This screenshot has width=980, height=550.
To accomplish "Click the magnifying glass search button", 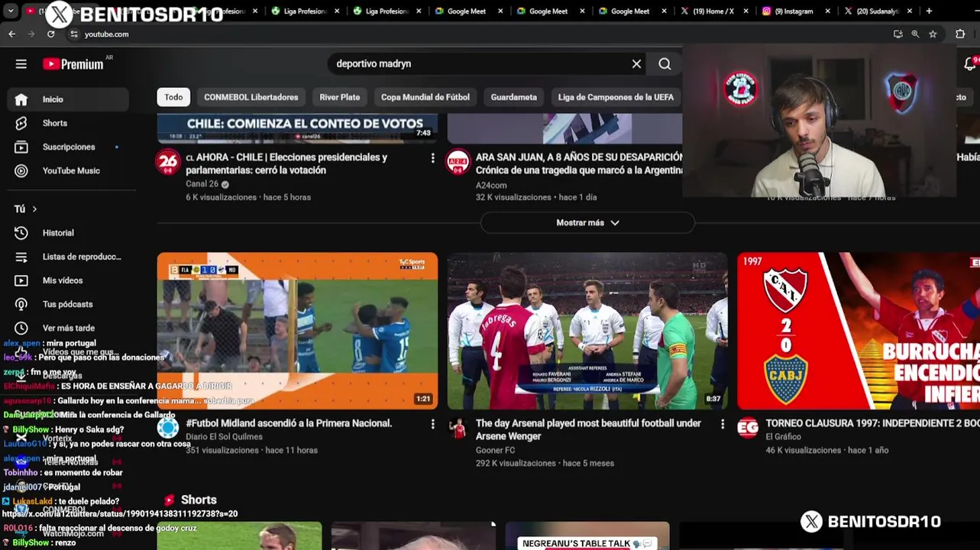I will pos(665,64).
